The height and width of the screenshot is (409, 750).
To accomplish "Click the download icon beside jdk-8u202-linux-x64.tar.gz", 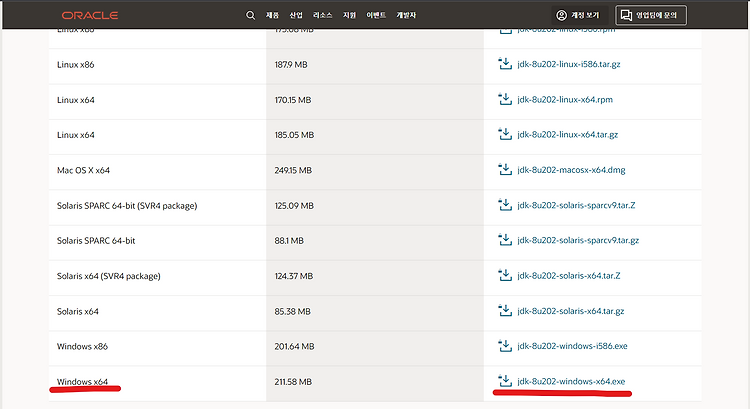I will point(505,134).
